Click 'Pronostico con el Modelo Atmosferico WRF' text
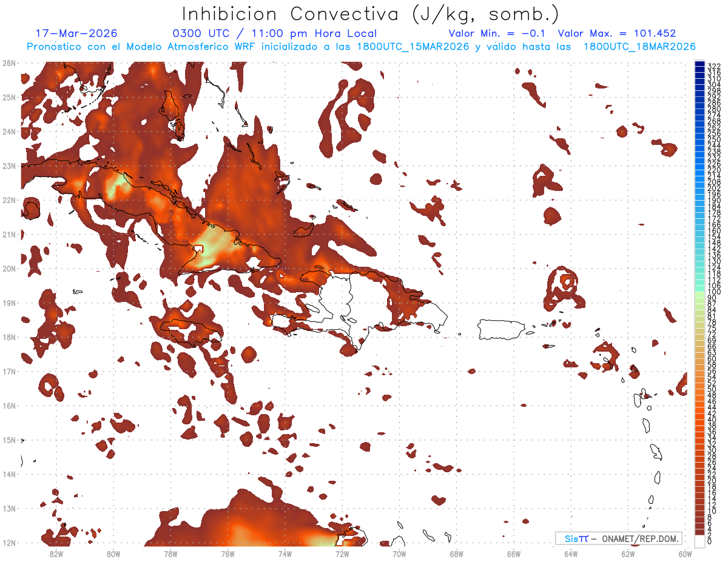 click(143, 47)
